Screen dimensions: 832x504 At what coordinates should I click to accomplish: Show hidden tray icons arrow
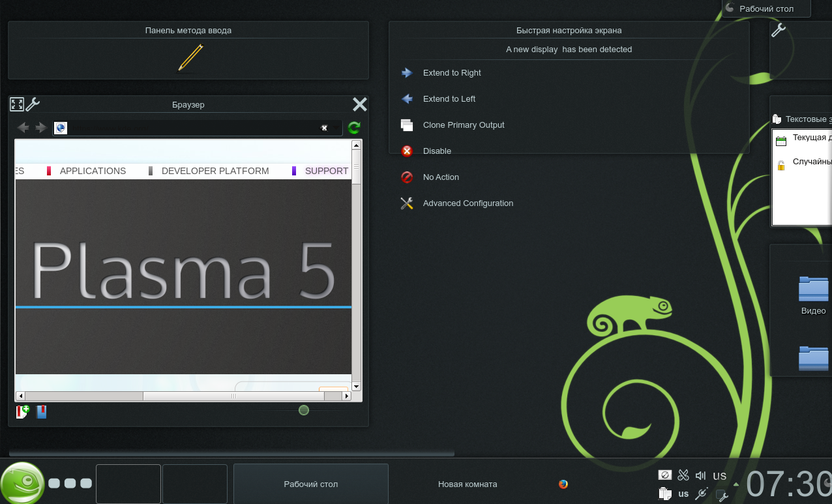(x=736, y=484)
